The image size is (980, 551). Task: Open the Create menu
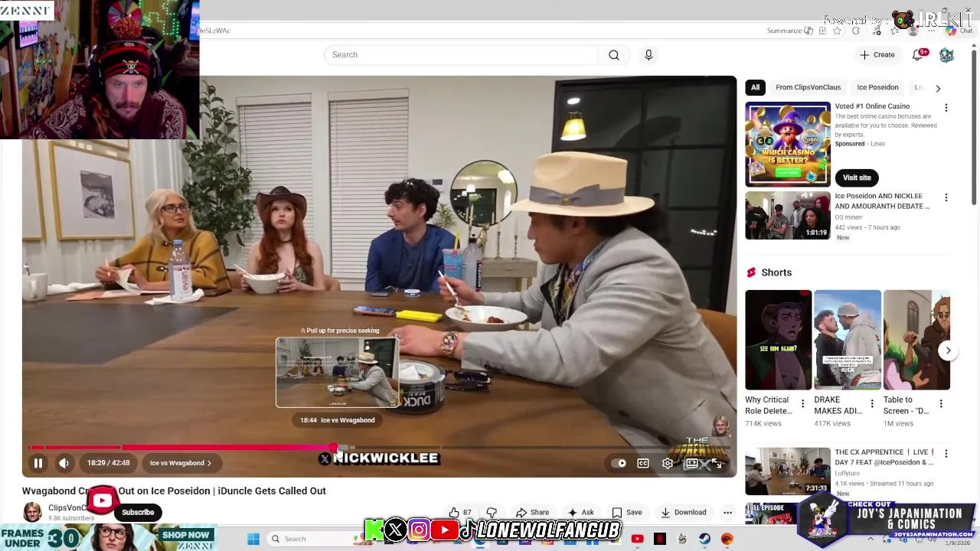(x=877, y=55)
